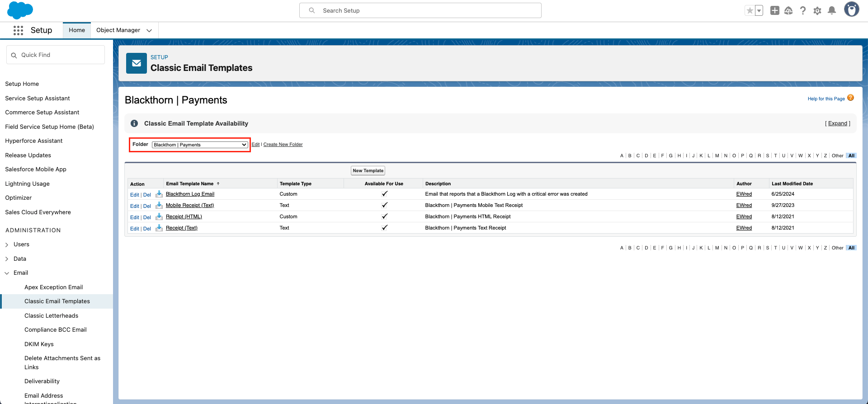Click the New Template button
The height and width of the screenshot is (404, 868).
368,170
